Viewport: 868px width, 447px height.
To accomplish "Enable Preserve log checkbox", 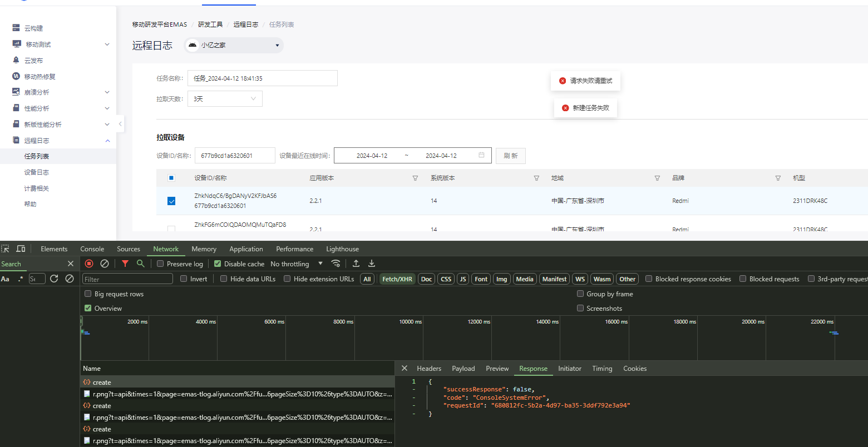I will (x=160, y=264).
